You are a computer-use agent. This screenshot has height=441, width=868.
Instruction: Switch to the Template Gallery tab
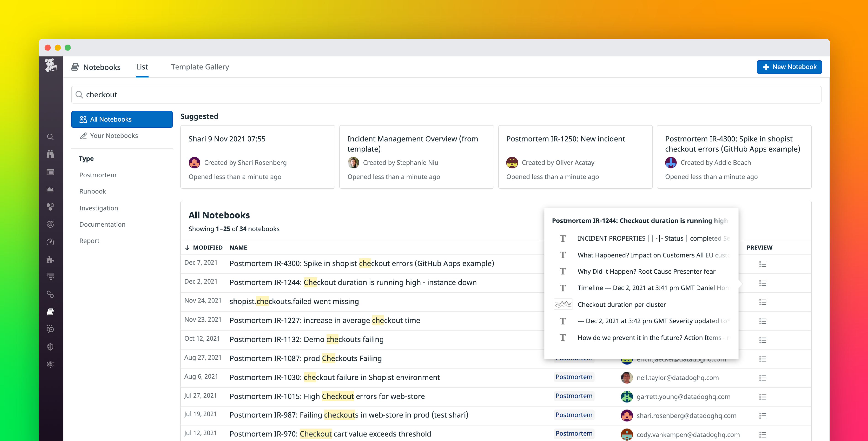(199, 67)
